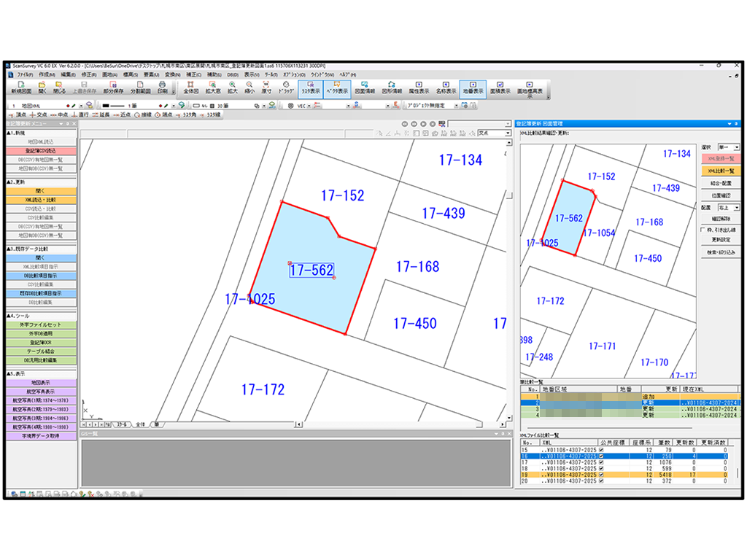747x560 pixels.
Task: Toggle the 地番表示 (lot number display) icon
Action: click(473, 87)
